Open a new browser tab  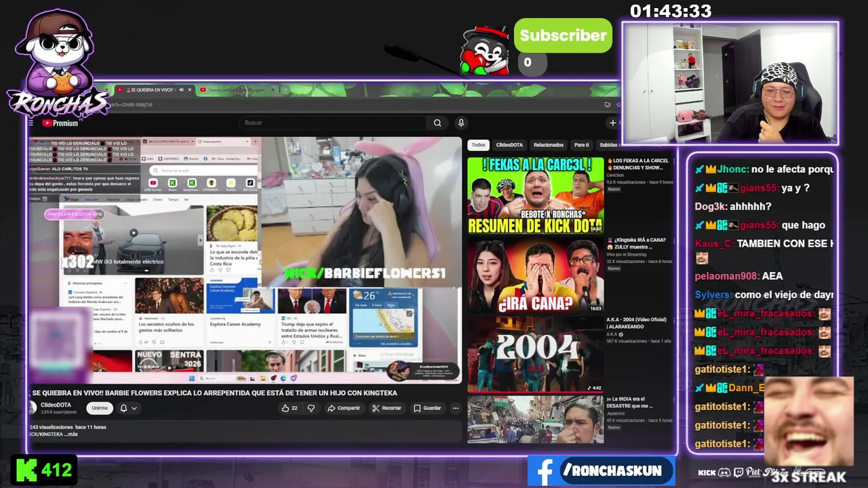(x=285, y=89)
